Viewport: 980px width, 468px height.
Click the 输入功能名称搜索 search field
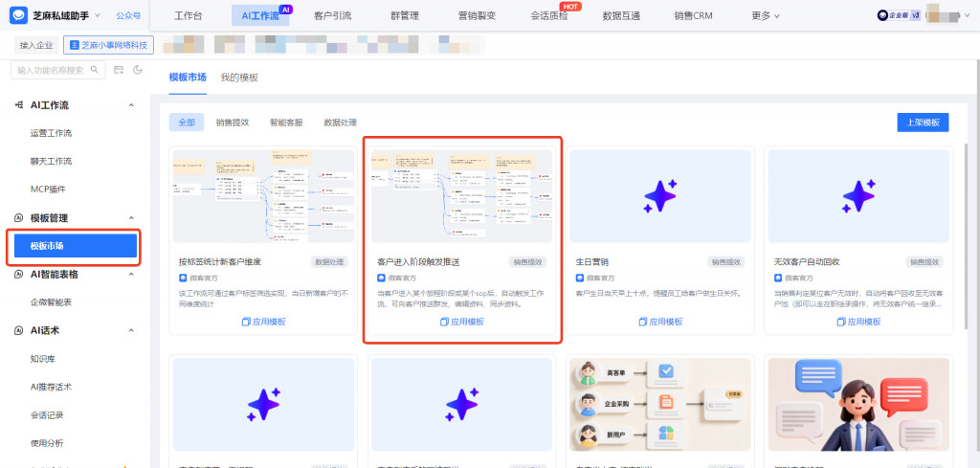[x=58, y=70]
